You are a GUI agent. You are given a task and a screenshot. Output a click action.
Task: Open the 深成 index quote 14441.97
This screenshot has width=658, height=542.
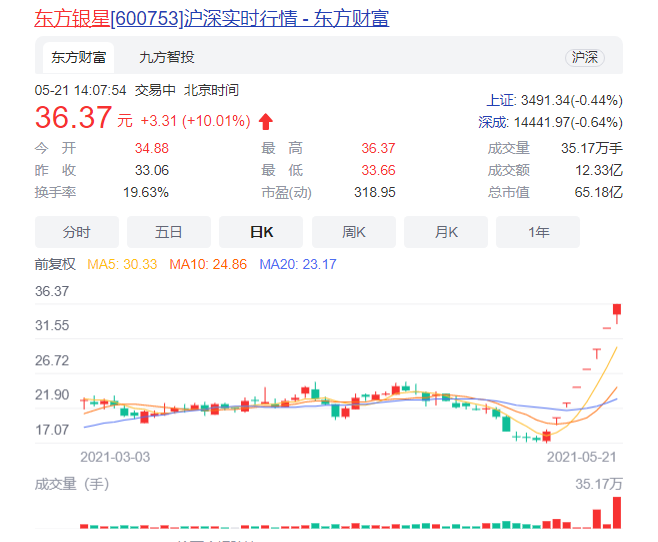(x=551, y=122)
